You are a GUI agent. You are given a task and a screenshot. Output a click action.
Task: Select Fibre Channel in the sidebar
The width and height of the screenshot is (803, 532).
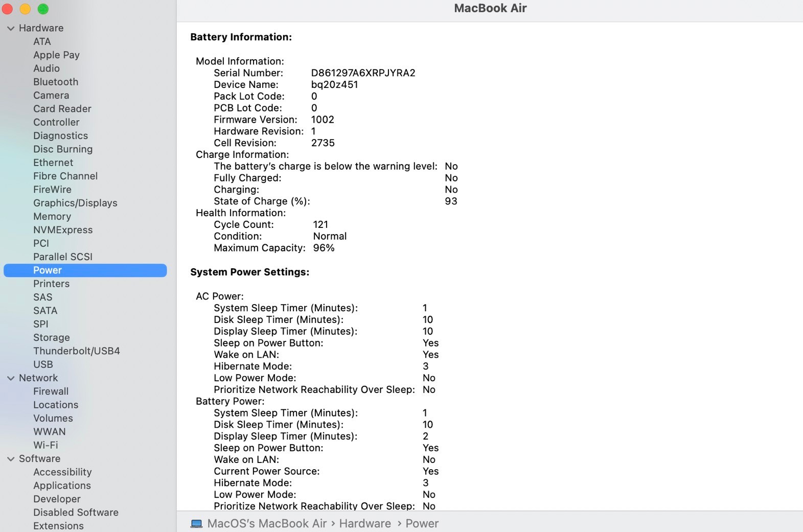tap(65, 176)
